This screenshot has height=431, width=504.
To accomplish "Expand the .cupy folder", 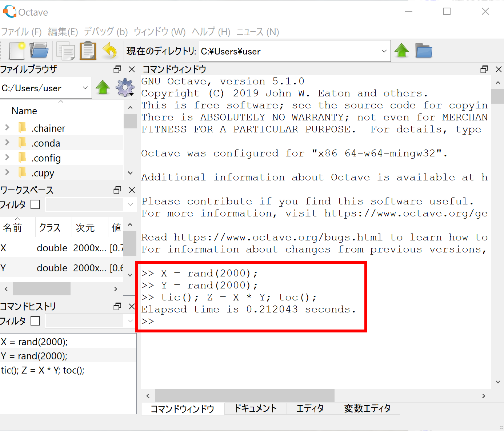I will click(7, 172).
